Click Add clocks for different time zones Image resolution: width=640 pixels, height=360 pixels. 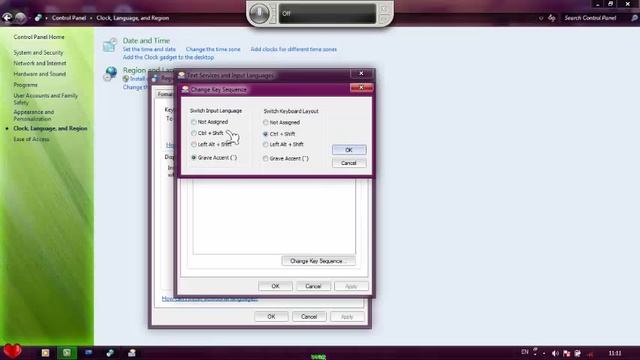click(x=293, y=49)
